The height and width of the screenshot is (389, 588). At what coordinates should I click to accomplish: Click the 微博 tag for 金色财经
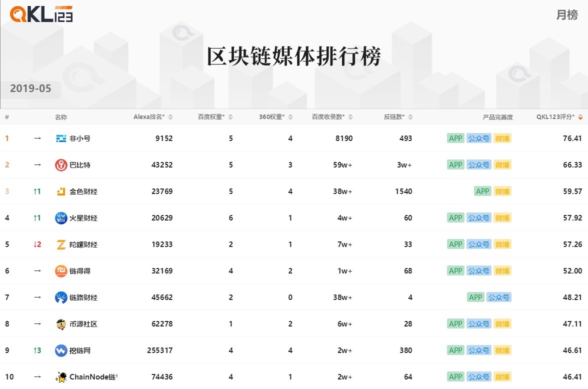[502, 191]
